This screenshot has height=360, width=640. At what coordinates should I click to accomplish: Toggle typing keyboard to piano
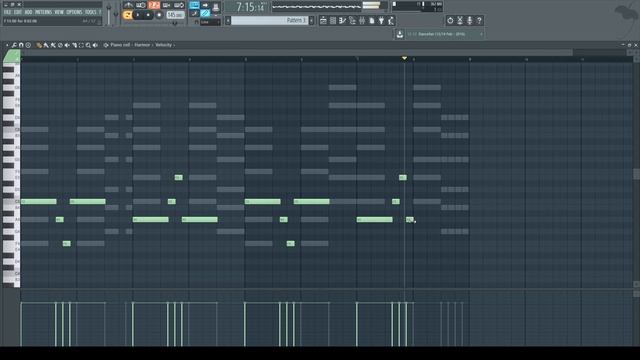pos(194,5)
